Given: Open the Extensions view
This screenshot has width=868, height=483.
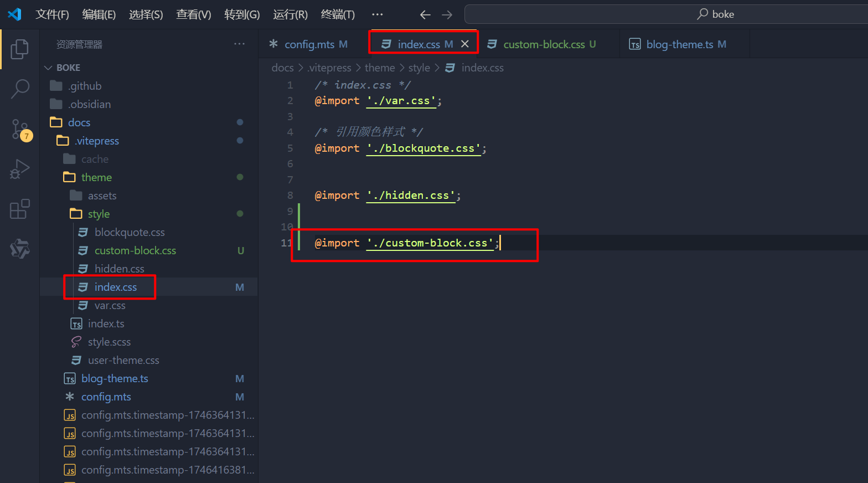Looking at the screenshot, I should [20, 209].
